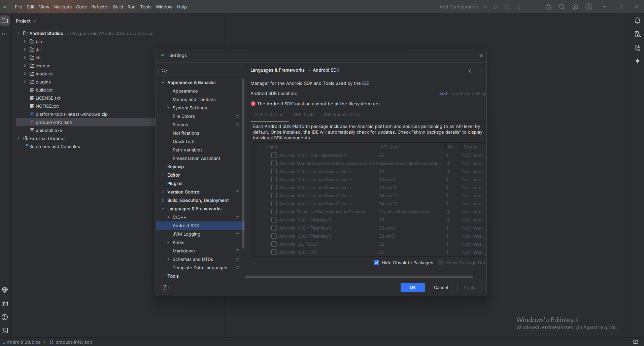Switch to the SDK Tools tab
This screenshot has width=644, height=346.
tap(304, 115)
